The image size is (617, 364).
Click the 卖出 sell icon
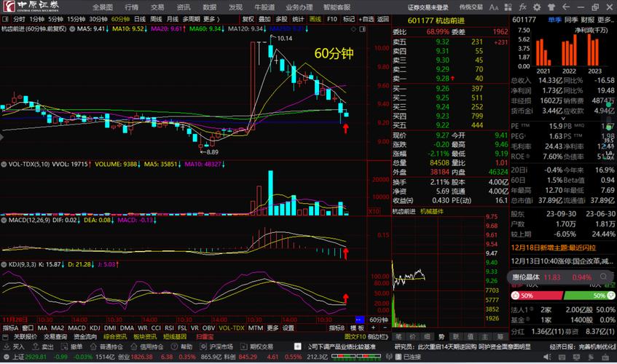click(36, 347)
